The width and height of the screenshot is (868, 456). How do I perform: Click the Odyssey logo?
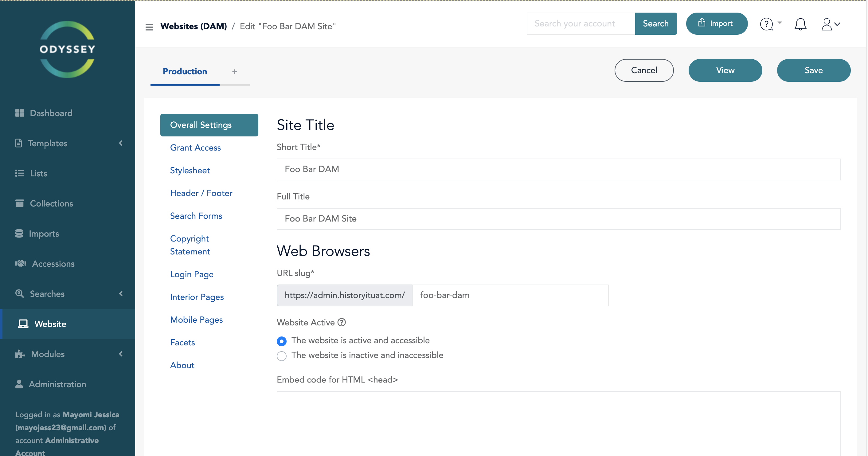pyautogui.click(x=67, y=49)
